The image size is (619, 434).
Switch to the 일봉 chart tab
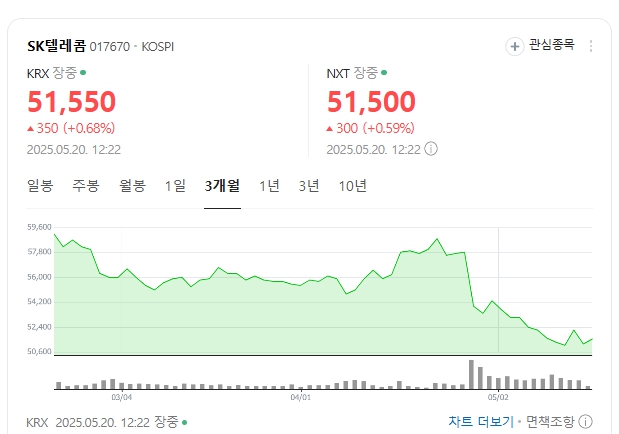click(40, 186)
